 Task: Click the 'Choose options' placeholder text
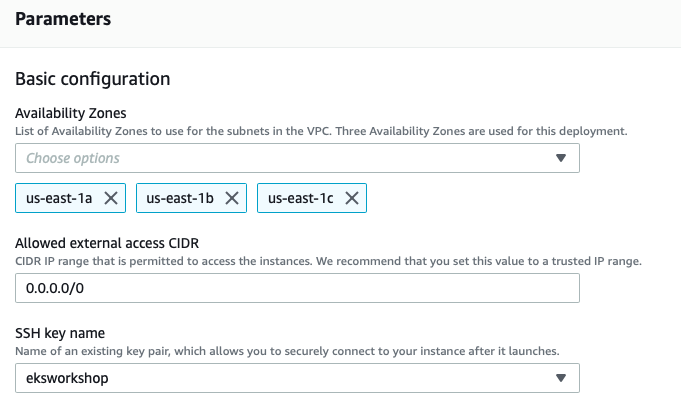point(73,158)
